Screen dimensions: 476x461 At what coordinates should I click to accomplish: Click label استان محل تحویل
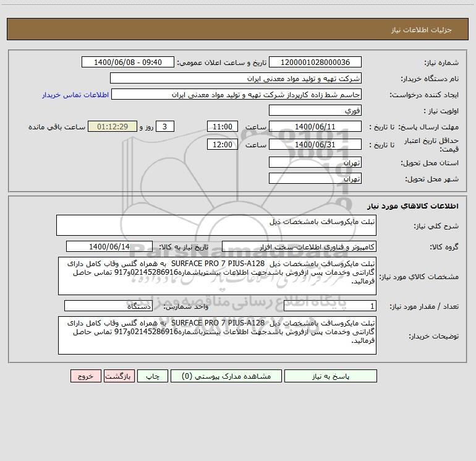point(430,163)
